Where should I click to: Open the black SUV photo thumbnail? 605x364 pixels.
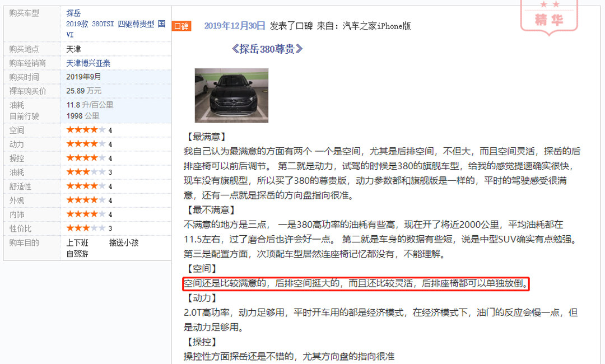(x=231, y=95)
